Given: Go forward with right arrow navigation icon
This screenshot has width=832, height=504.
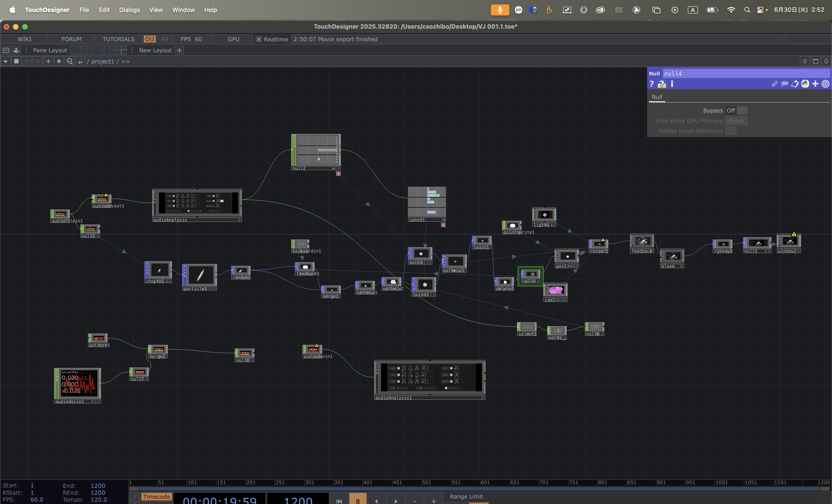Looking at the screenshot, I should coord(37,61).
